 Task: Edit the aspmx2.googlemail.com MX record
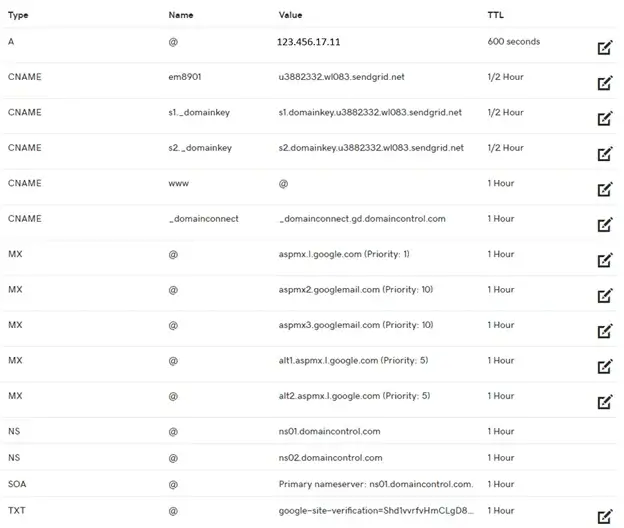(605, 295)
